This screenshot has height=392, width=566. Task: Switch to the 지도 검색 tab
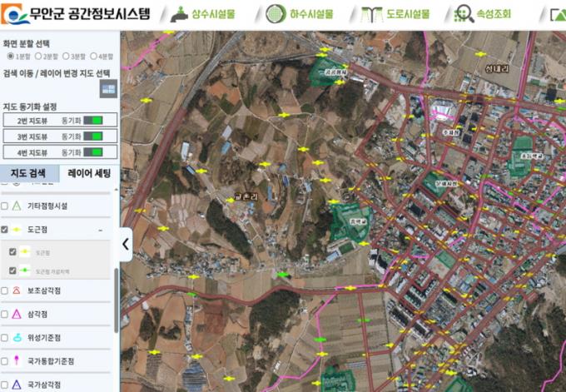[30, 173]
